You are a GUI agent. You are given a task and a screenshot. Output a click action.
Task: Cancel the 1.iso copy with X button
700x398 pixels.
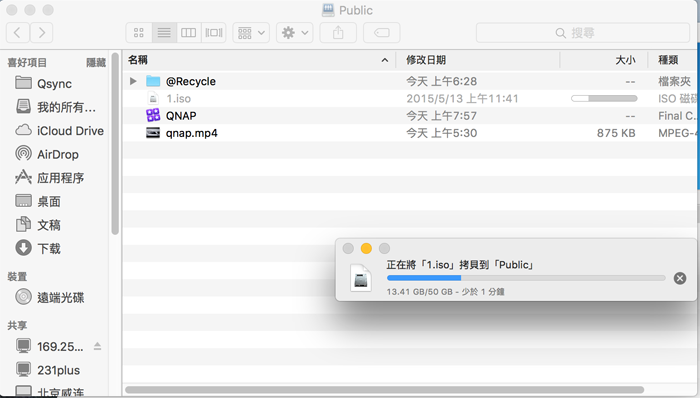click(679, 278)
